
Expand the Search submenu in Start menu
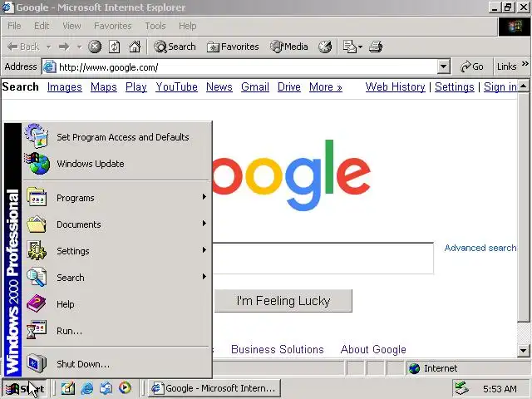[116, 277]
